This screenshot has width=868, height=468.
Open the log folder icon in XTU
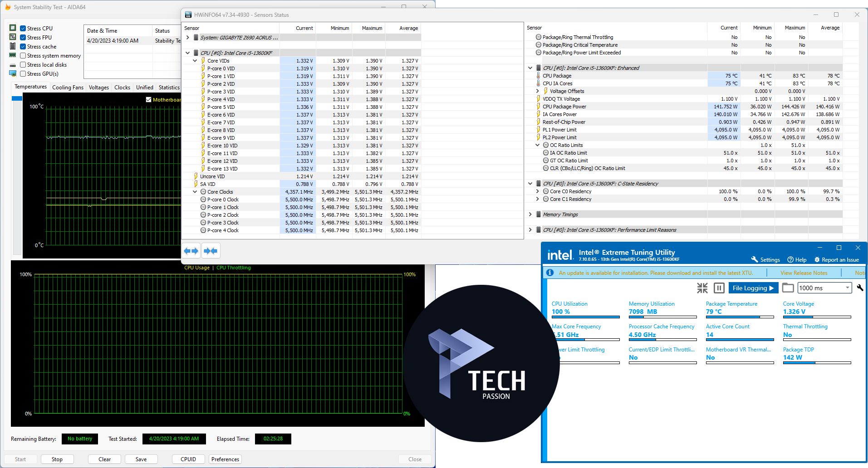click(788, 288)
